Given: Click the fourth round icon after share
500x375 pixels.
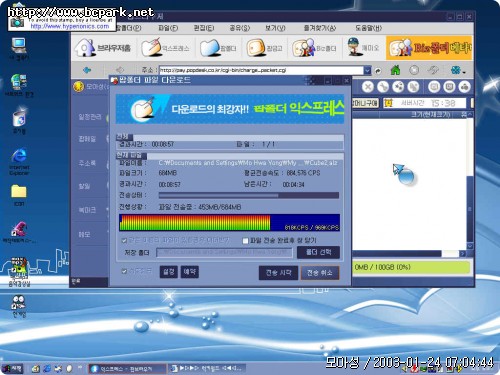Looking at the screenshot, I should 413,87.
